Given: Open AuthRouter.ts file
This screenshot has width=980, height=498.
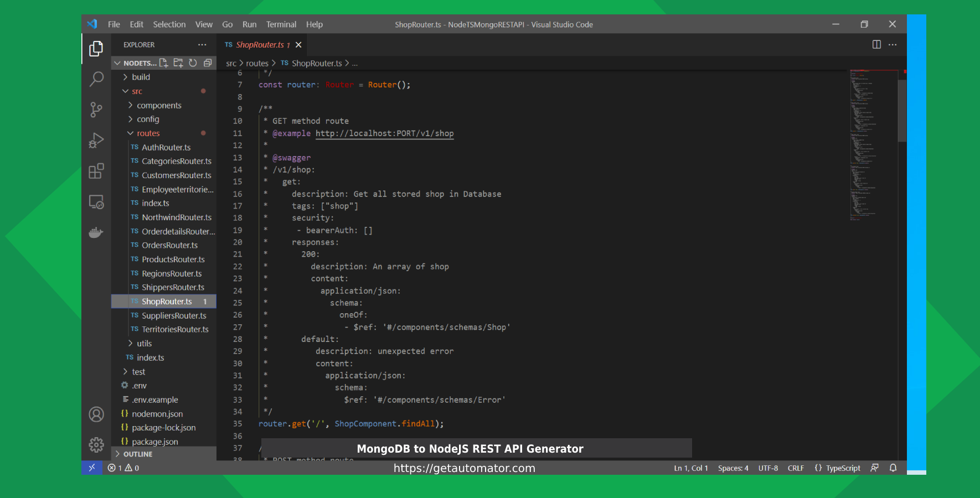Looking at the screenshot, I should (166, 147).
